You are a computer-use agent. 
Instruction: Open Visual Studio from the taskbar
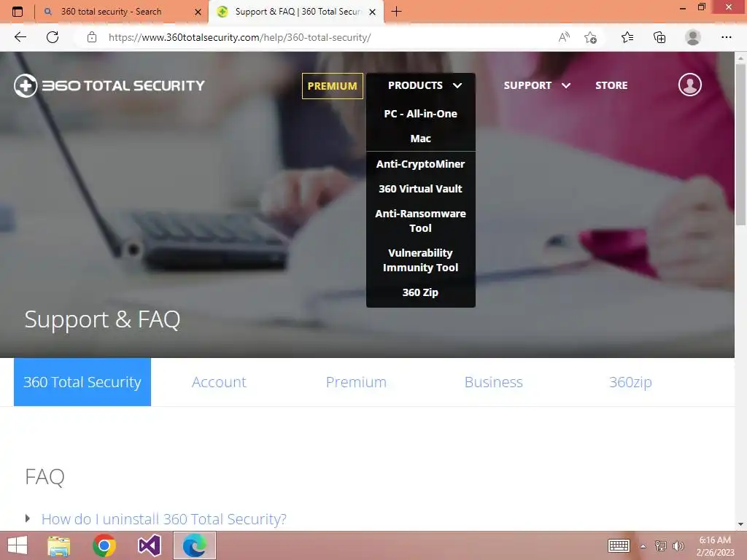[x=149, y=545]
